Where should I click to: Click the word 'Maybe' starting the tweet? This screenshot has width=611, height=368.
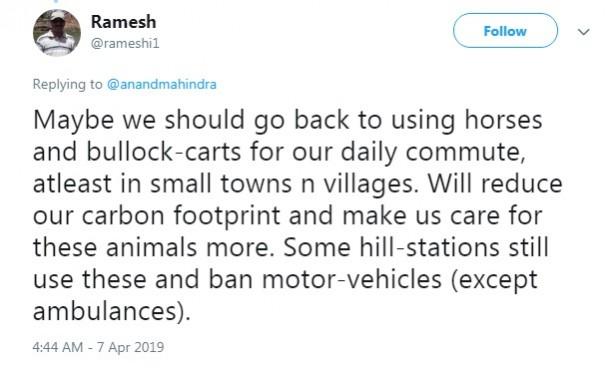[74, 121]
